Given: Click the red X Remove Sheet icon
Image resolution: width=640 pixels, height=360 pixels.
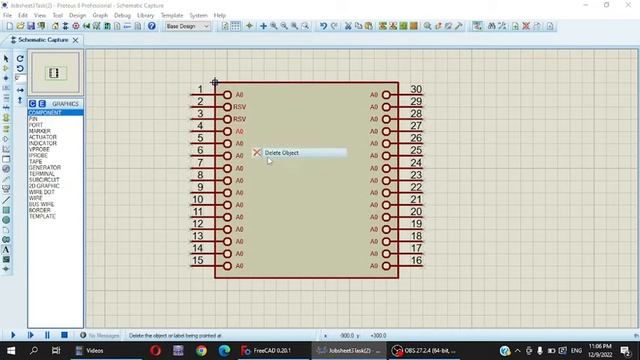Looking at the screenshot, I should tap(526, 26).
